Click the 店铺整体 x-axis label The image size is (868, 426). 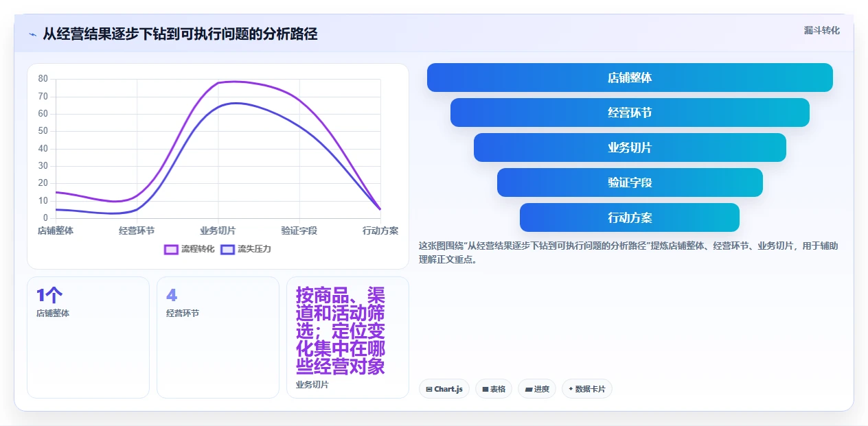coord(56,230)
